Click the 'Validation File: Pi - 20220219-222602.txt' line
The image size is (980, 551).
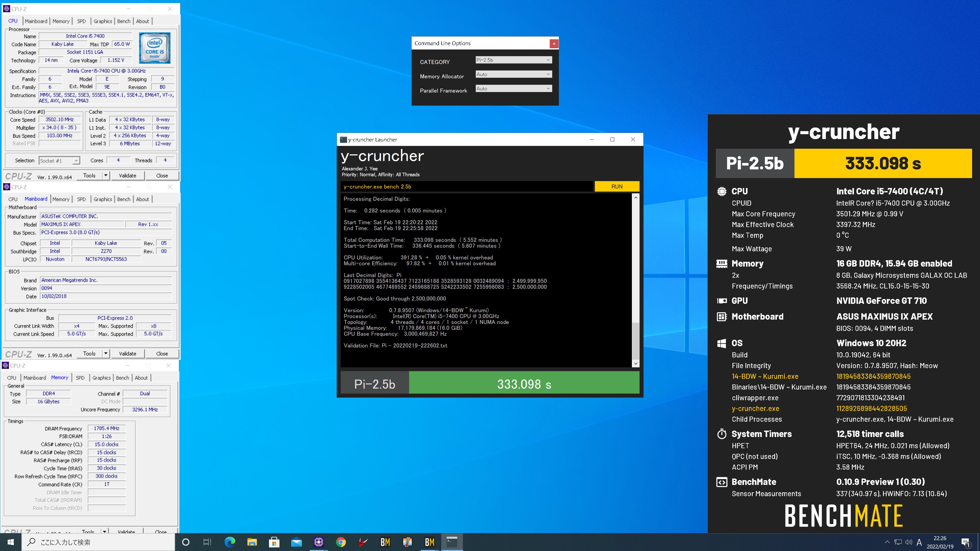pyautogui.click(x=395, y=345)
